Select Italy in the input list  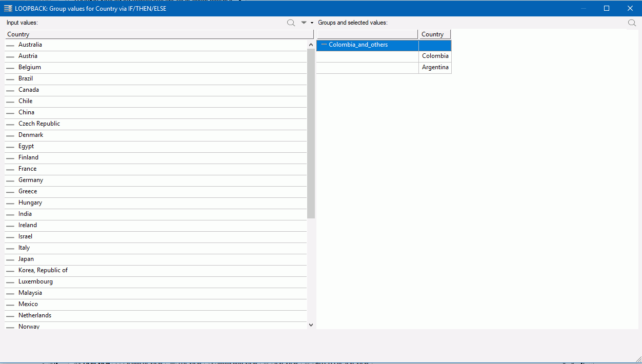click(x=156, y=248)
